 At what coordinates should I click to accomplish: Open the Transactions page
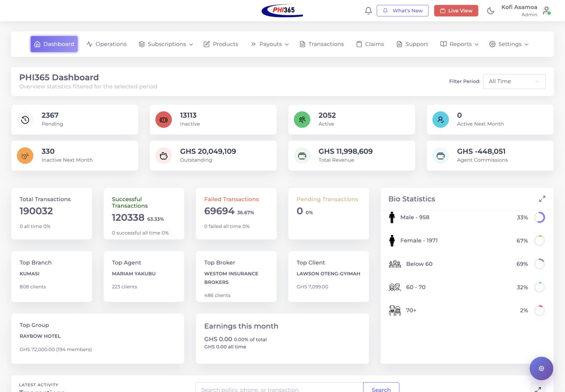point(322,44)
